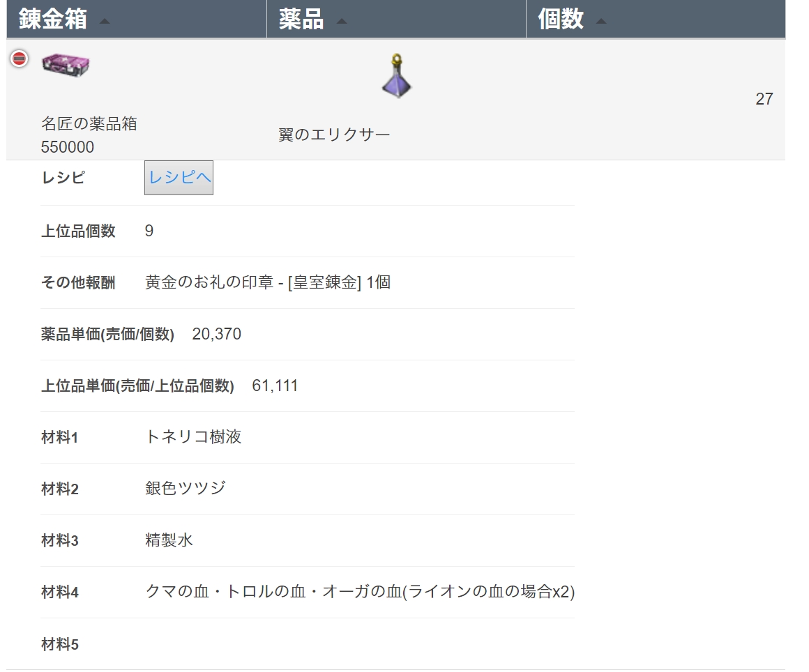Select the ingredient 銀色ツツジ
Viewport: 809px width, 672px height.
186,489
